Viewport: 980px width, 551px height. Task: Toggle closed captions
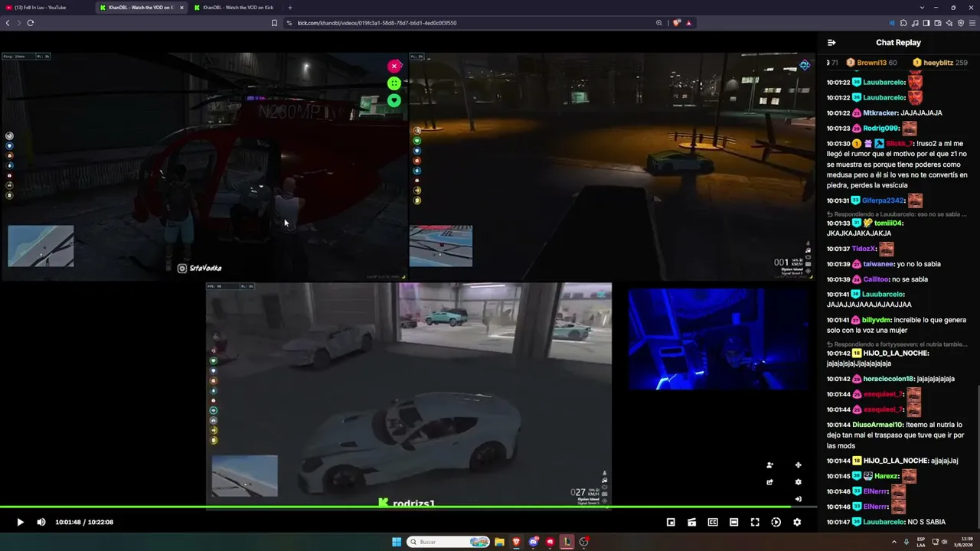click(713, 522)
